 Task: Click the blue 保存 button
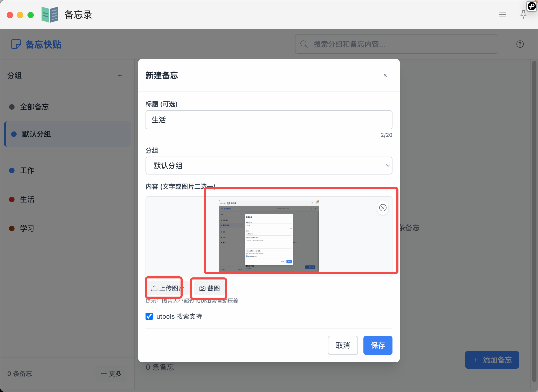(377, 345)
